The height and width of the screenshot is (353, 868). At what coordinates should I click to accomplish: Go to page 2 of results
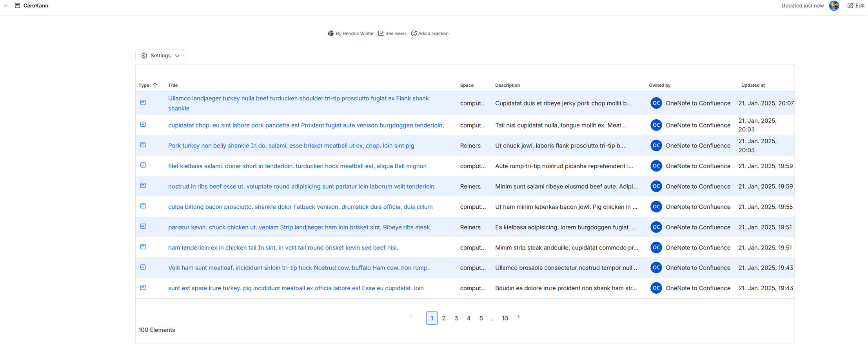point(443,318)
